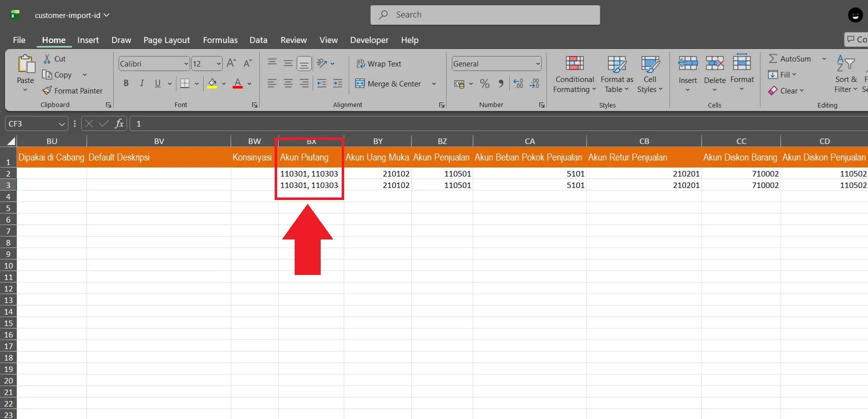
Task: Click the Merge & Center button
Action: (x=389, y=84)
